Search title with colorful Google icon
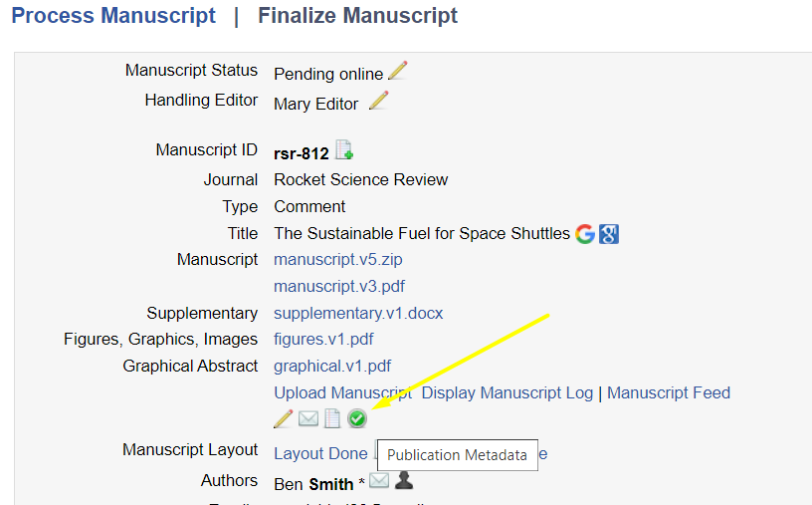Viewport: 812px width, 505px height. 585,234
